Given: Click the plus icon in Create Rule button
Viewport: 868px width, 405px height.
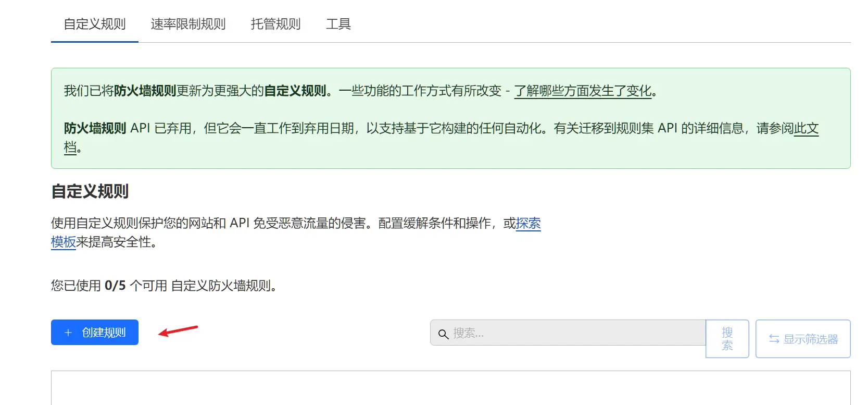Looking at the screenshot, I should click(68, 333).
